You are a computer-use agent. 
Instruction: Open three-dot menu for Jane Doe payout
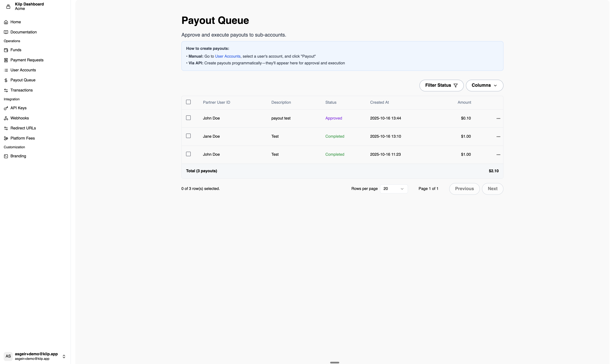pyautogui.click(x=498, y=137)
